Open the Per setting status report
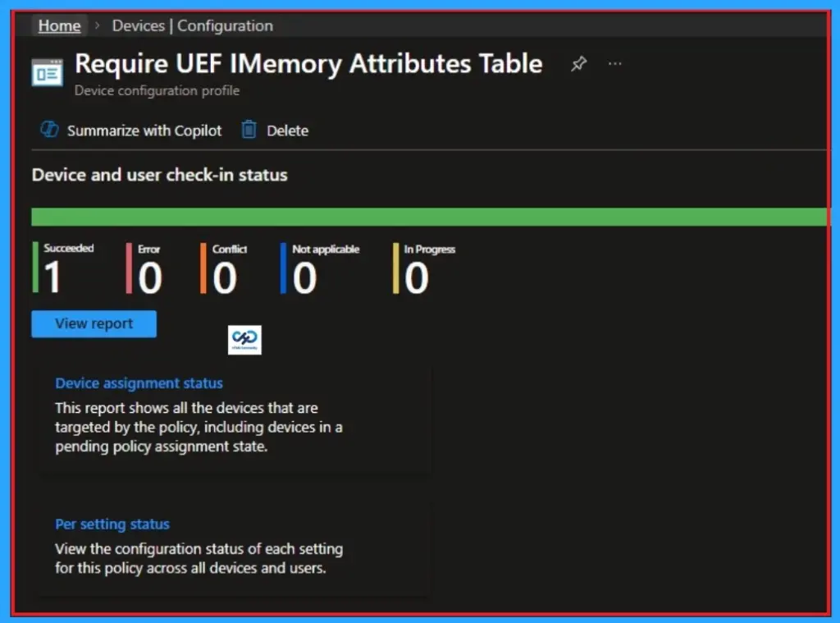This screenshot has width=840, height=623. pos(112,524)
